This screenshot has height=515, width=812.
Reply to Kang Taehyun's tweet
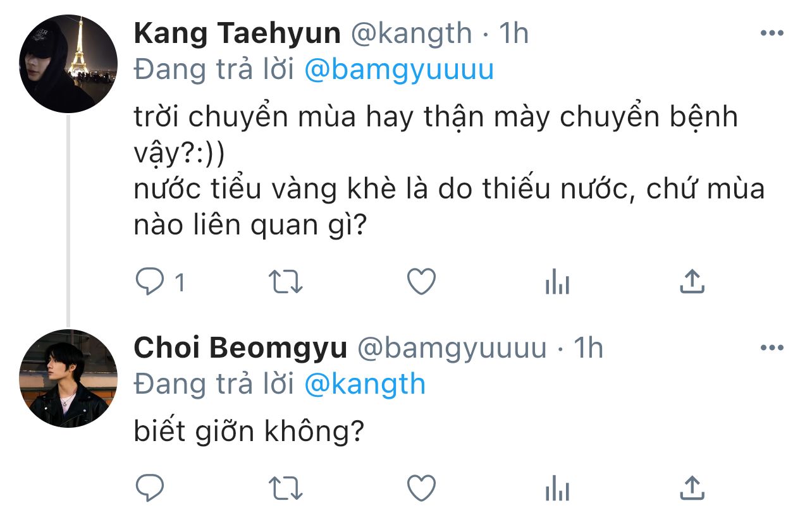pos(151,282)
